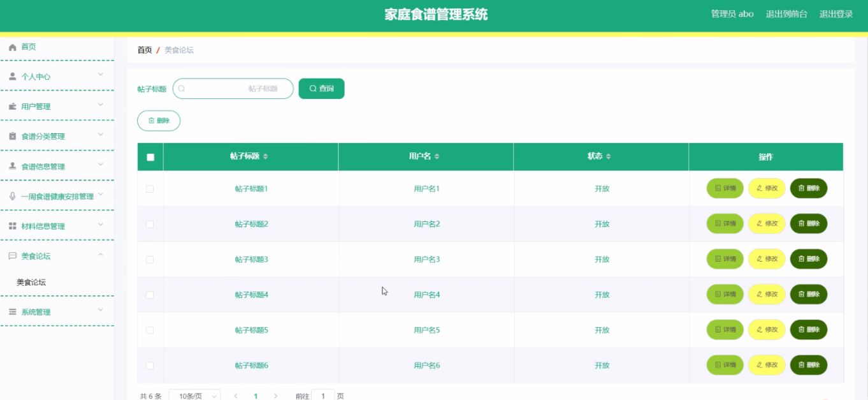This screenshot has height=400, width=868.
Task: Open the 10条/页 page size dropdown
Action: [x=195, y=396]
